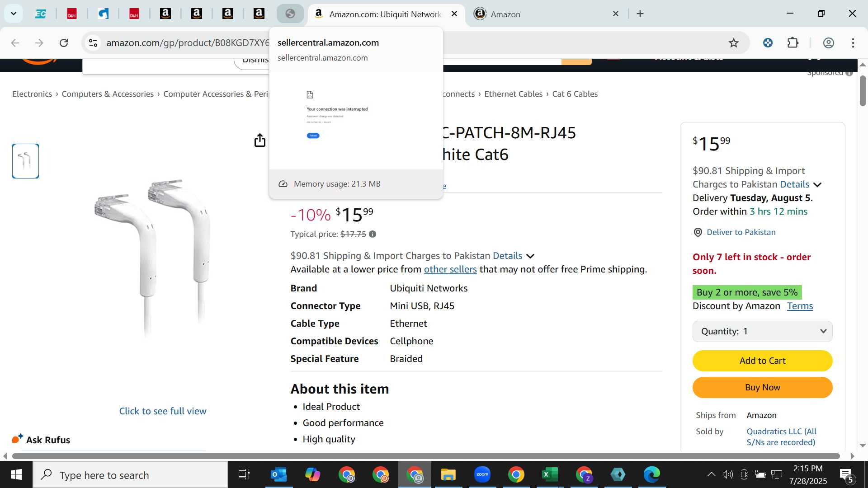Open the volume control in tray

pyautogui.click(x=727, y=474)
